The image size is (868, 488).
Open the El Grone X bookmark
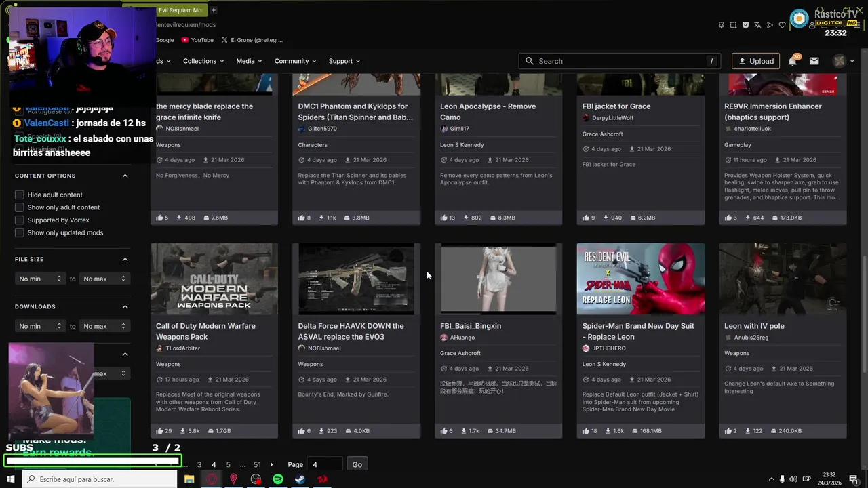[252, 40]
